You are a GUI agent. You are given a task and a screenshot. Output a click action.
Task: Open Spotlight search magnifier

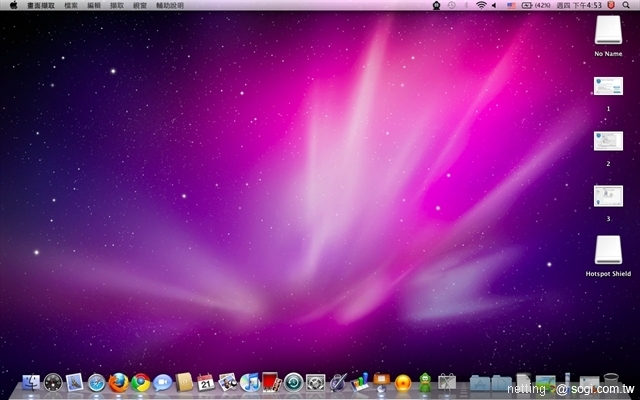[x=627, y=6]
